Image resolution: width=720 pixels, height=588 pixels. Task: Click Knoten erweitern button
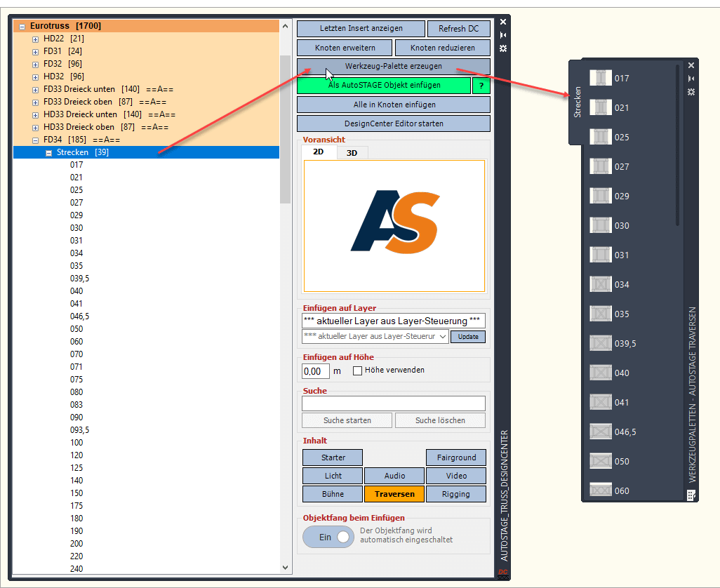tap(345, 48)
